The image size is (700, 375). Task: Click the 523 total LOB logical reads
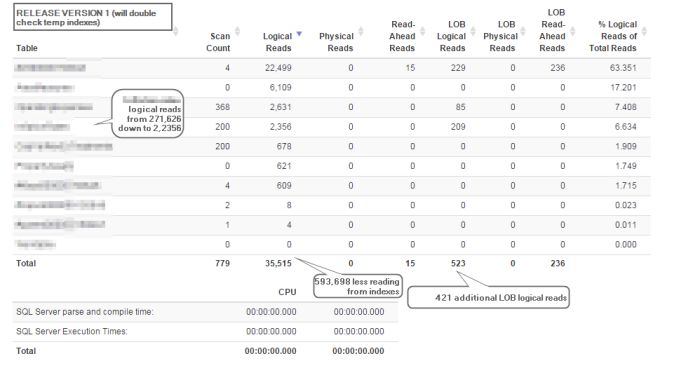(458, 263)
